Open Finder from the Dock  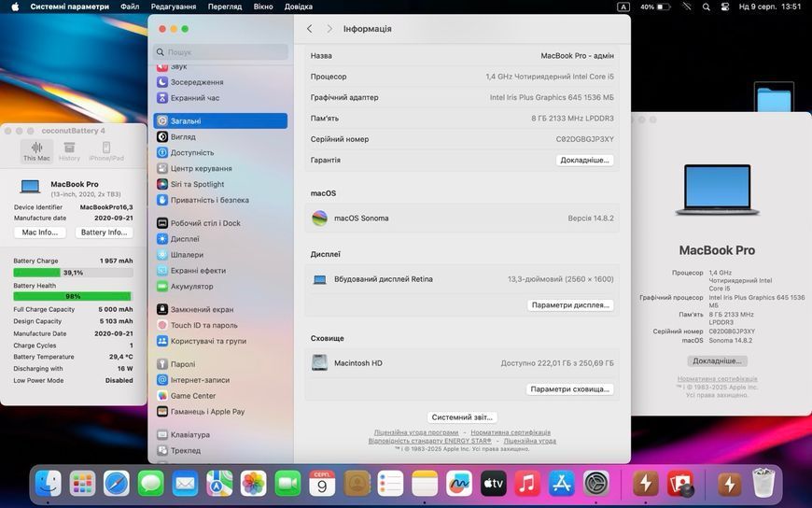point(49,483)
